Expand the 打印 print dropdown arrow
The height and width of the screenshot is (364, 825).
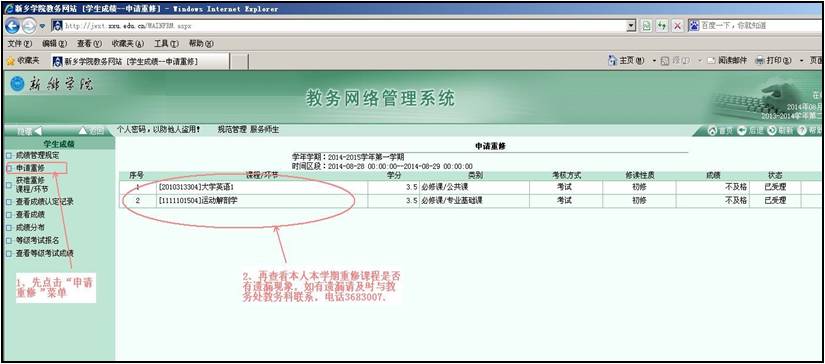click(802, 62)
